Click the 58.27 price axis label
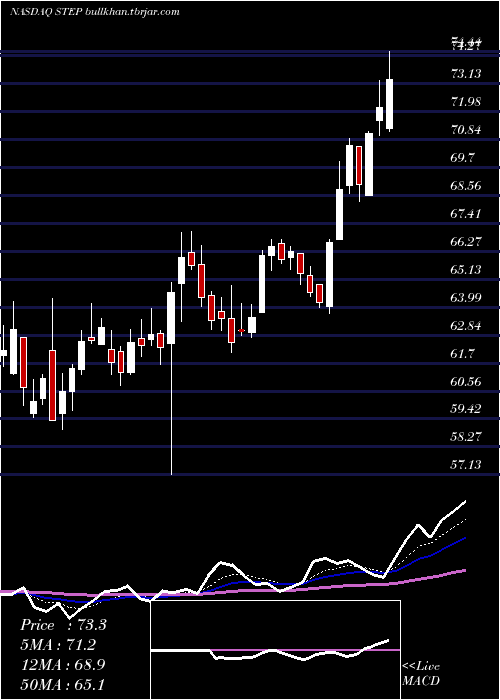 [x=467, y=437]
